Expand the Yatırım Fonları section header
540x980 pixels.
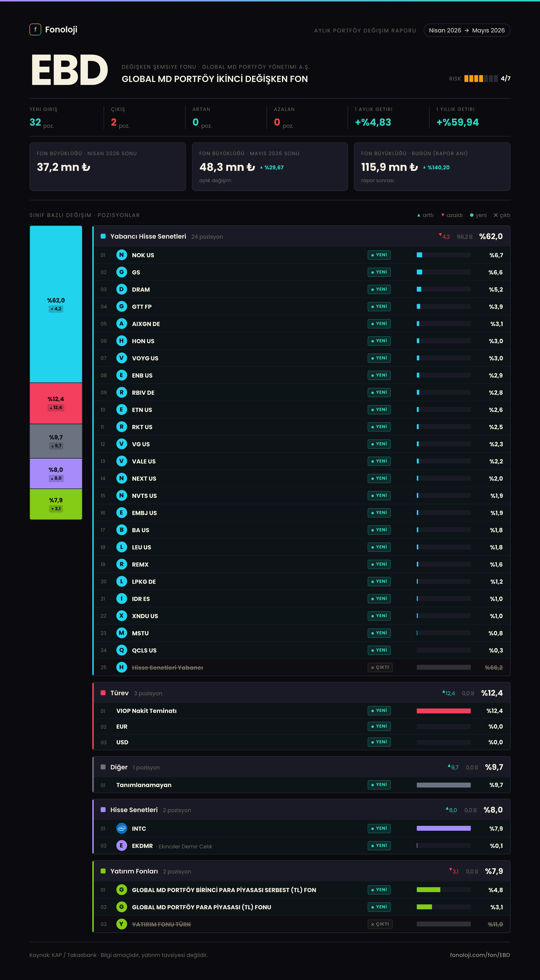coord(302,871)
